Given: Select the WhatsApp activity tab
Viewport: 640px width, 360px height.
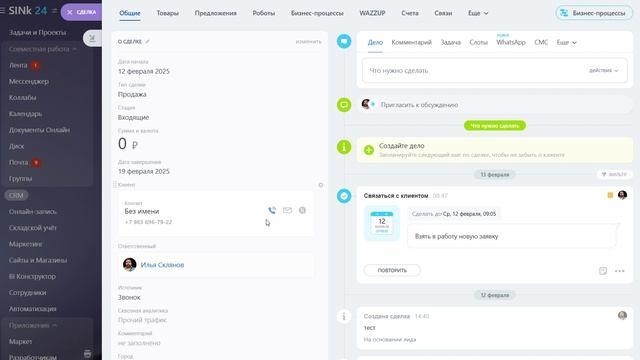Looking at the screenshot, I should click(511, 42).
